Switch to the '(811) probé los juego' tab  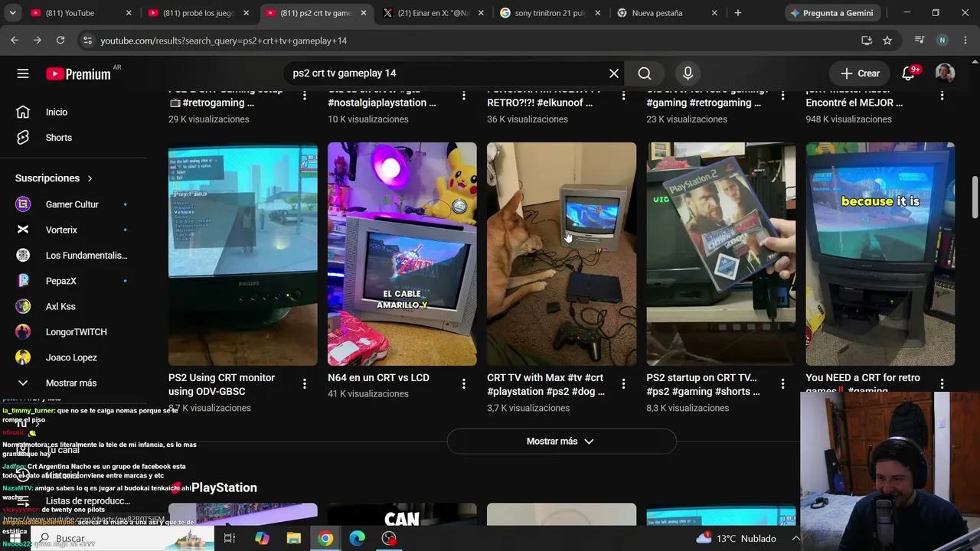pyautogui.click(x=199, y=13)
